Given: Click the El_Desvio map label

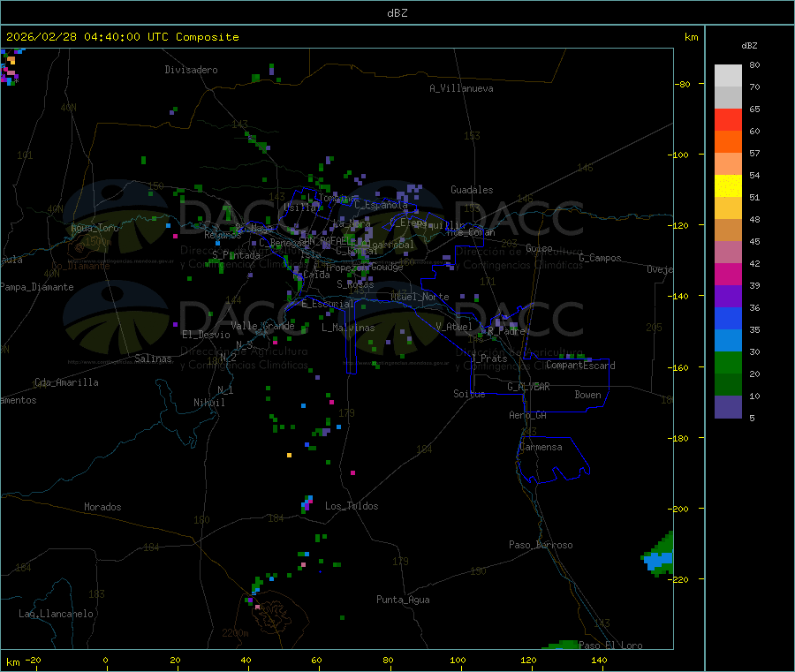Looking at the screenshot, I should pos(207,335).
